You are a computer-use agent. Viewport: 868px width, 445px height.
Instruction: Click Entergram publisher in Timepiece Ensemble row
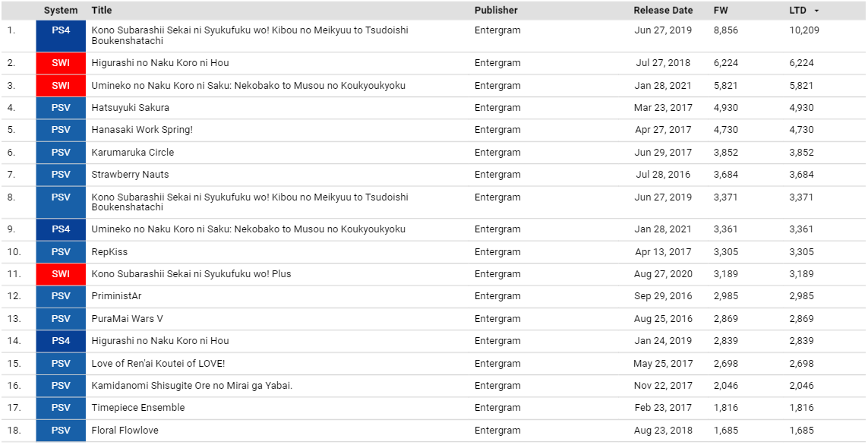tap(497, 408)
